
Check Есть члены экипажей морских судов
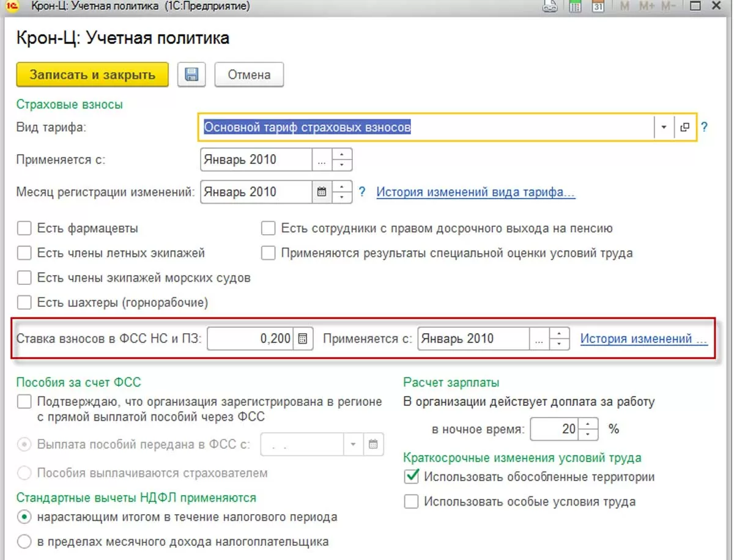click(24, 278)
